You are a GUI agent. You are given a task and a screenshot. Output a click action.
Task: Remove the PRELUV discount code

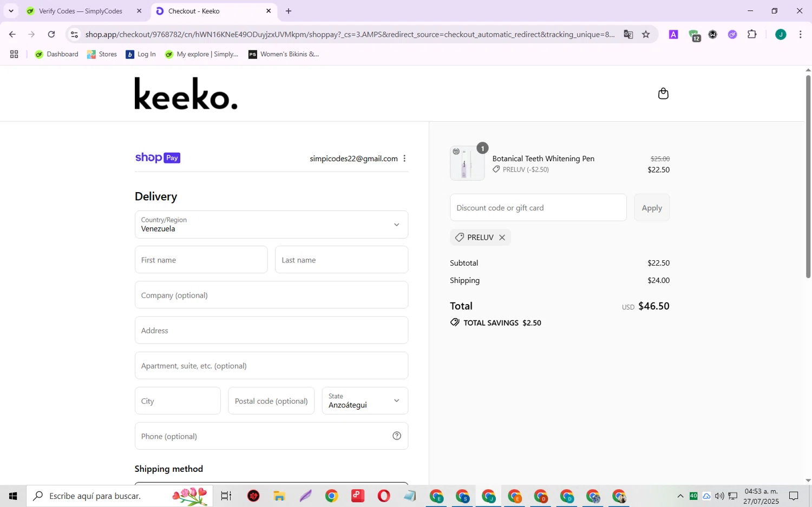point(502,238)
